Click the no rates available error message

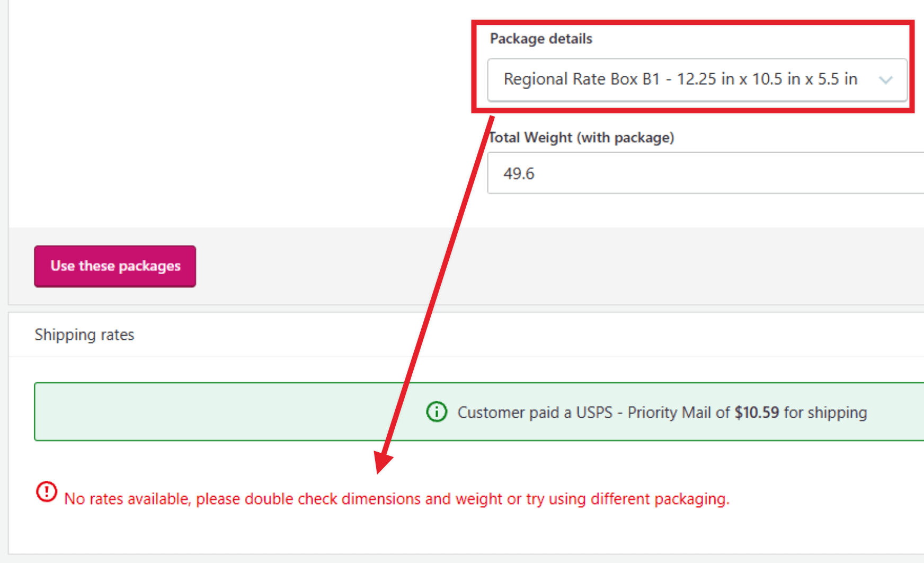(396, 498)
